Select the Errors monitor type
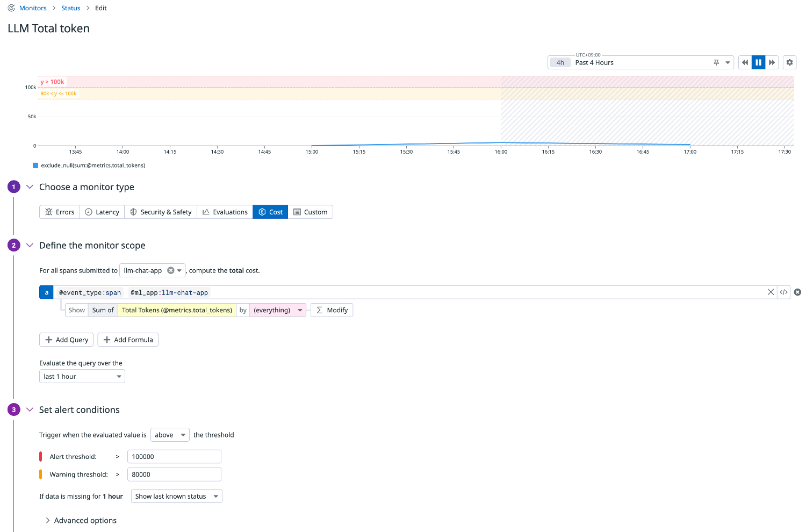 [60, 212]
